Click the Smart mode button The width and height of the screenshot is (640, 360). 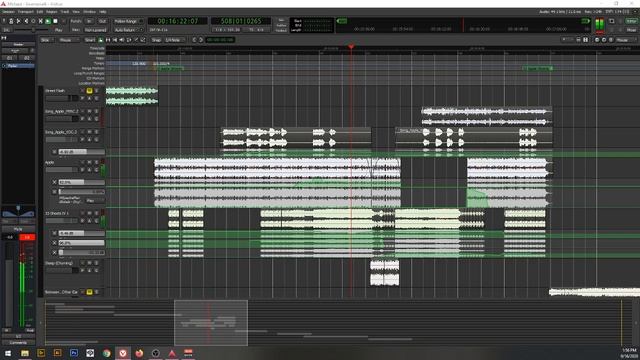point(89,40)
